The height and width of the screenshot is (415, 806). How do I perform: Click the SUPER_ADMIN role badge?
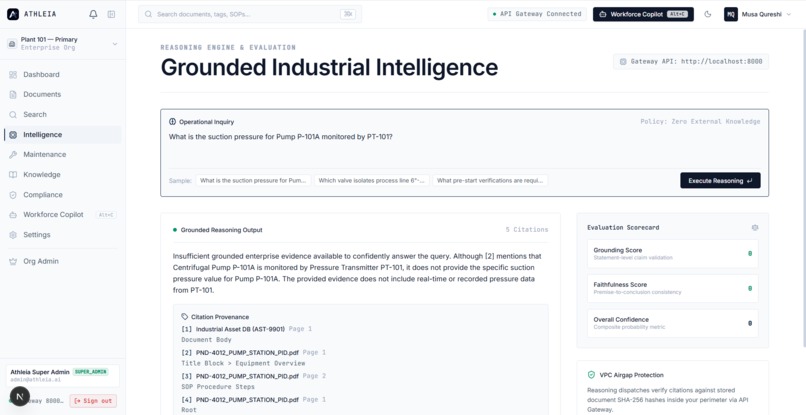point(90,372)
